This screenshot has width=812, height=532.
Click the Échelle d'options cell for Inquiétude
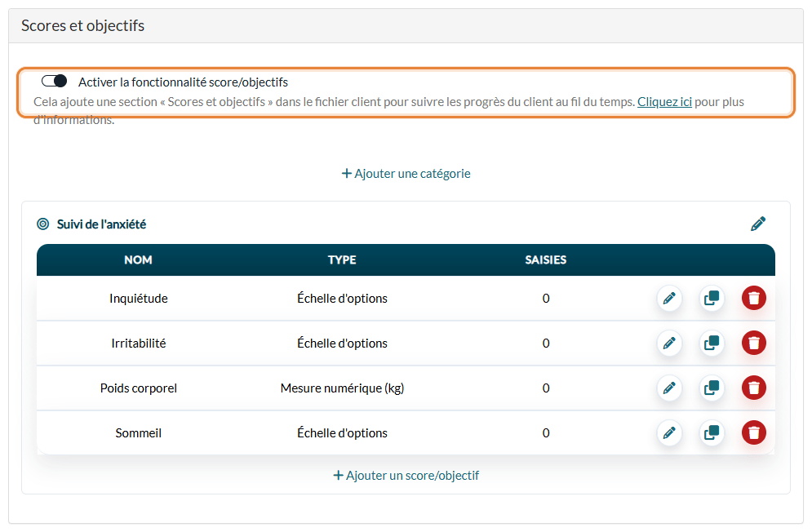pyautogui.click(x=342, y=299)
